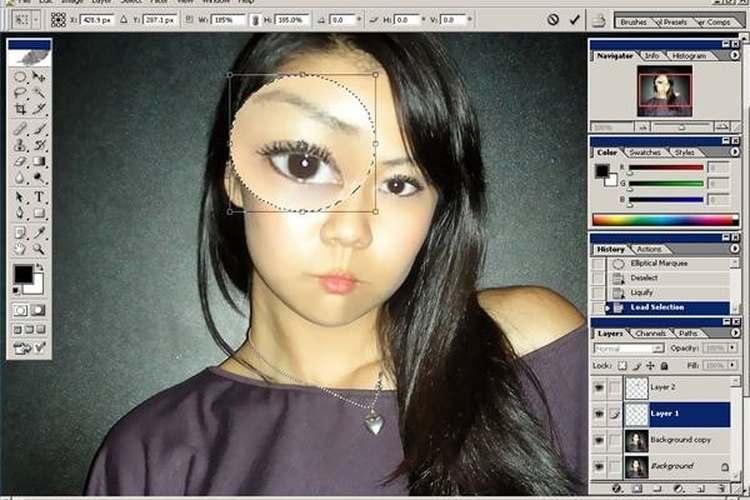Click the Add layer style icon
Screen dimensions: 750x500
[617, 489]
